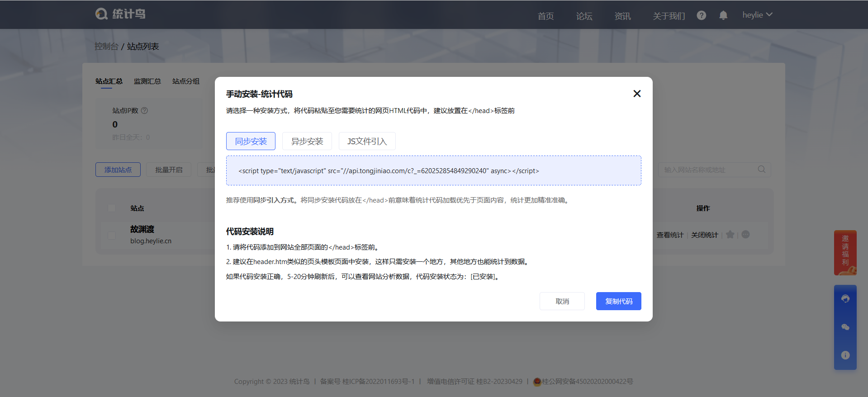Open the notifications bell icon
This screenshot has width=868, height=397.
723,15
